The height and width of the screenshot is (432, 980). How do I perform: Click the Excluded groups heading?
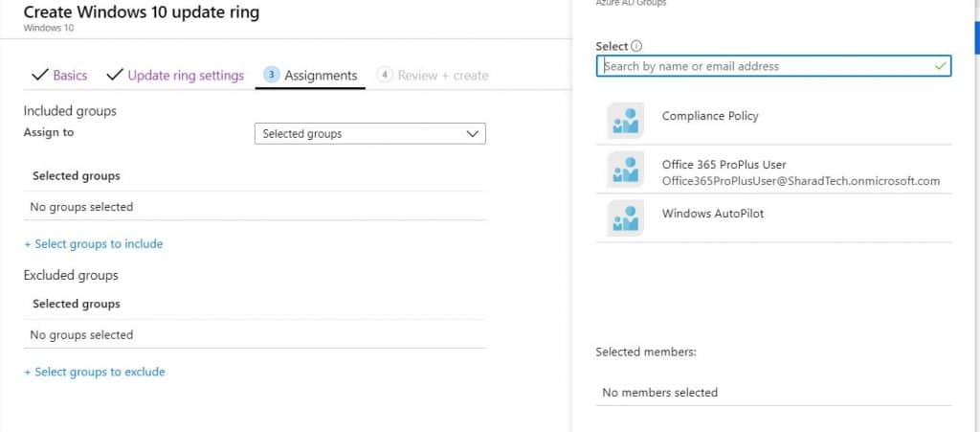[x=71, y=276]
